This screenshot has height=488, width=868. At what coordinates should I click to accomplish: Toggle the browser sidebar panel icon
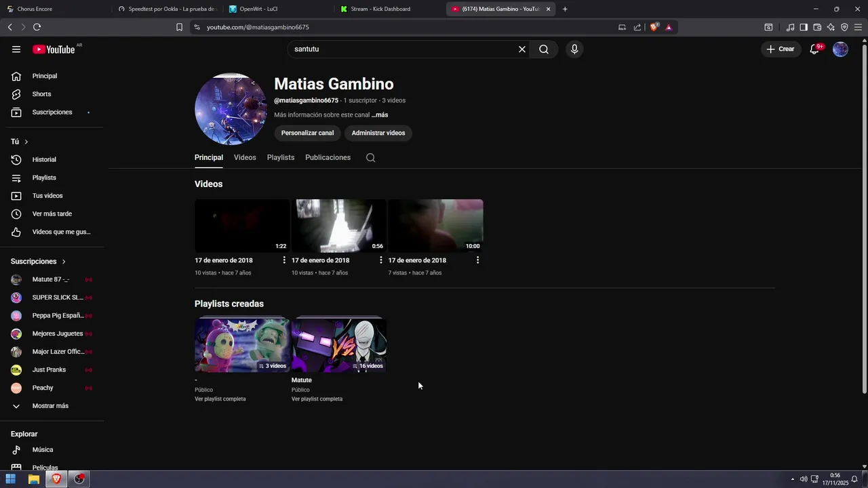coord(804,27)
